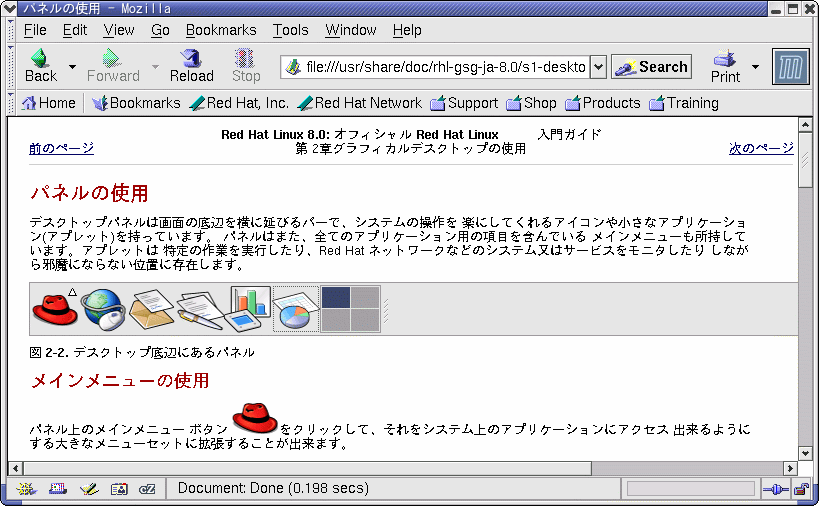
Task: Expand the Back button history dropdown
Action: click(72, 67)
